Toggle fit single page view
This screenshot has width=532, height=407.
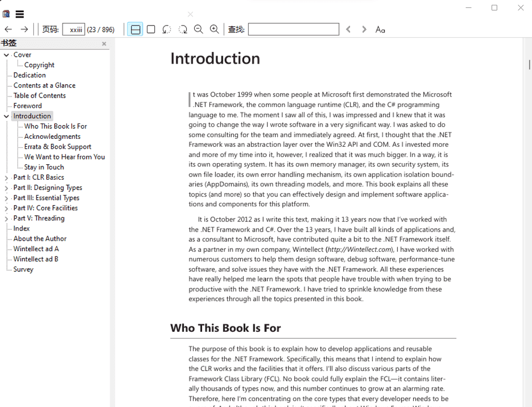coord(151,30)
